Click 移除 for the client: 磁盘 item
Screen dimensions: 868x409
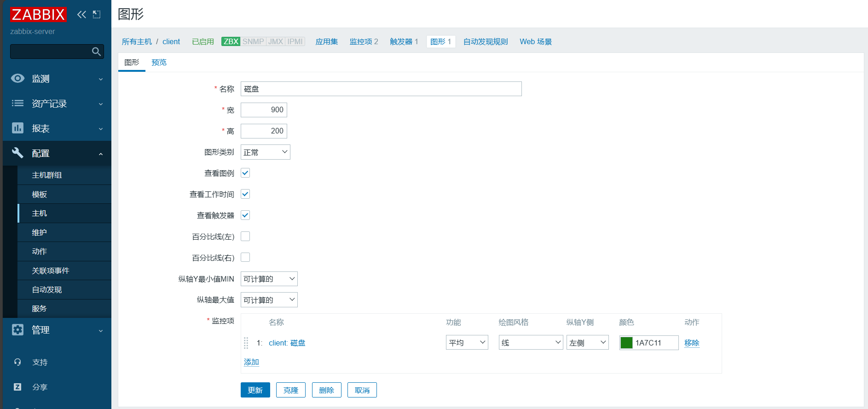(692, 343)
